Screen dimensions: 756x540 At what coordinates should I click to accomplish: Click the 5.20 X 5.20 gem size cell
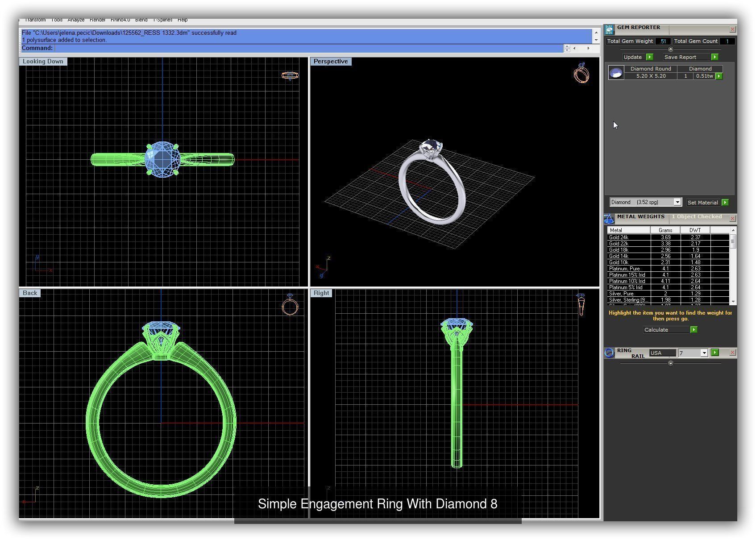click(651, 76)
